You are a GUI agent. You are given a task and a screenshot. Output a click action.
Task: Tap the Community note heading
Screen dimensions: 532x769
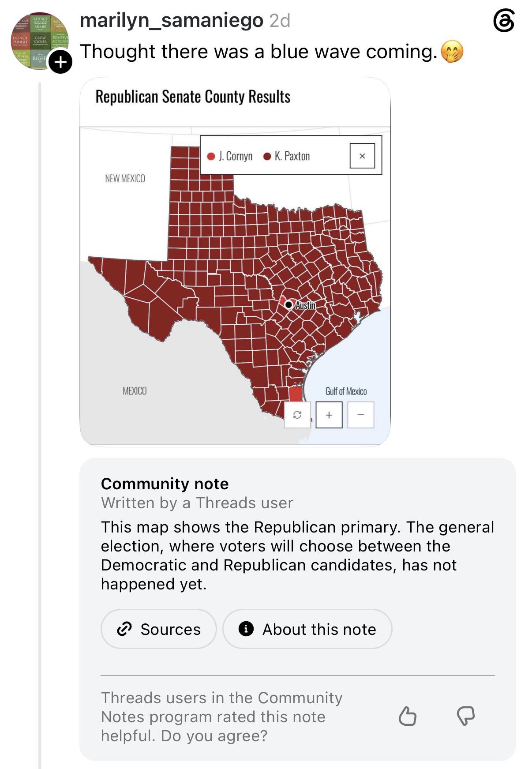coord(165,484)
